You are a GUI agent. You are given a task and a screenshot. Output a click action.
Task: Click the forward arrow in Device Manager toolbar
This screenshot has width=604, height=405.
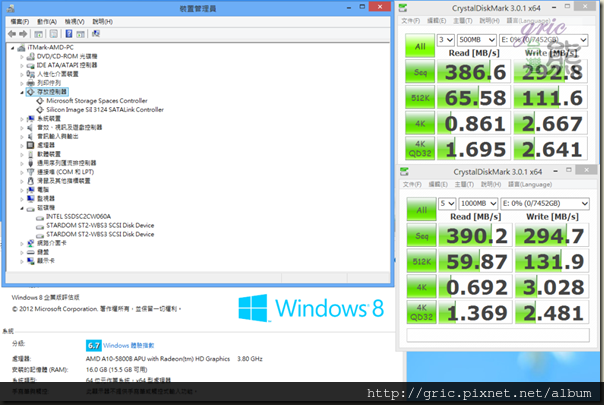tap(23, 34)
